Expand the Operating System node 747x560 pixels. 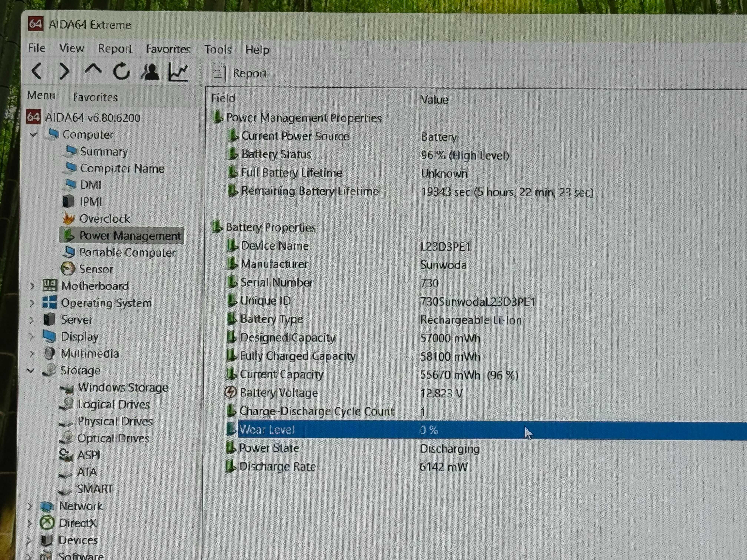[x=32, y=303]
